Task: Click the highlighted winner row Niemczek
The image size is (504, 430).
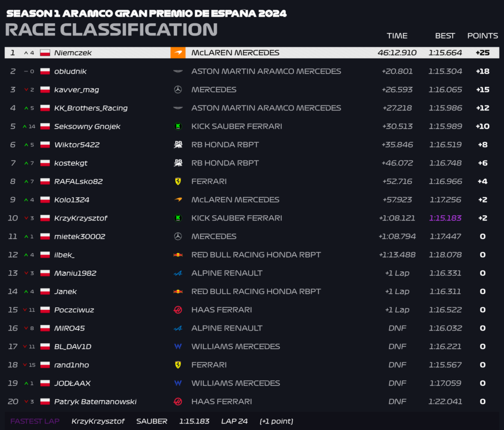Action: coord(252,53)
